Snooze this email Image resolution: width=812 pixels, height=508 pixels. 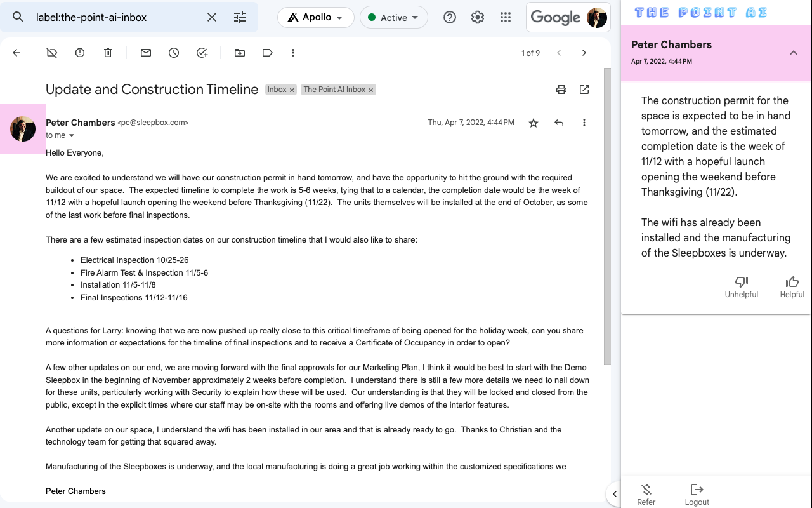pyautogui.click(x=174, y=53)
